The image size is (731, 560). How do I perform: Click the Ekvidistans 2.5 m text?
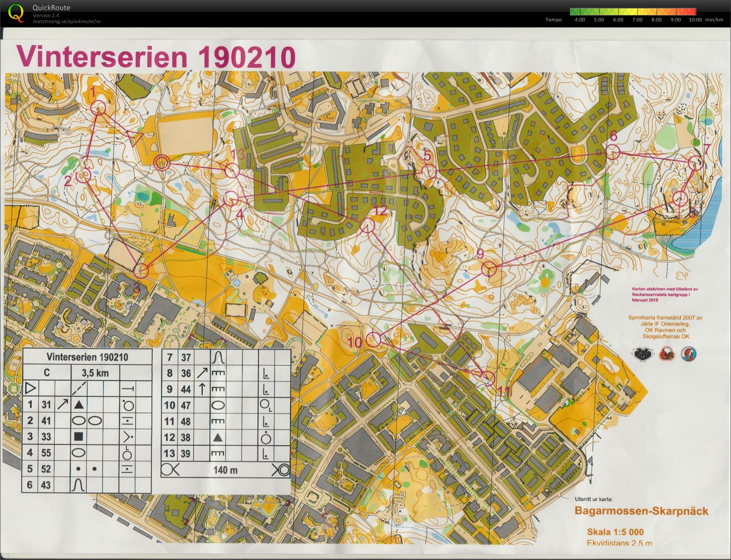[619, 543]
